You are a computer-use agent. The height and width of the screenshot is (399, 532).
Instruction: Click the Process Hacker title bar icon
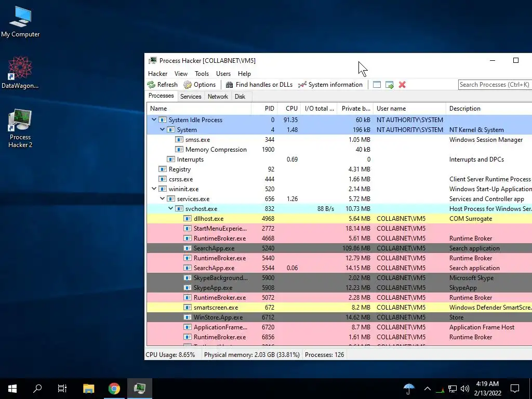(153, 60)
